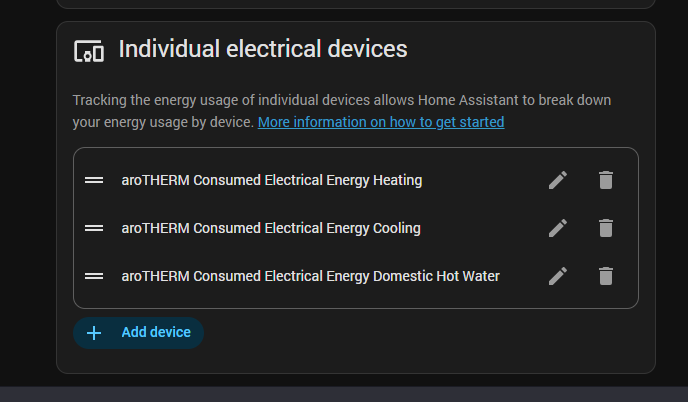Grab the Heating row drag handle
This screenshot has width=688, height=402.
click(94, 180)
